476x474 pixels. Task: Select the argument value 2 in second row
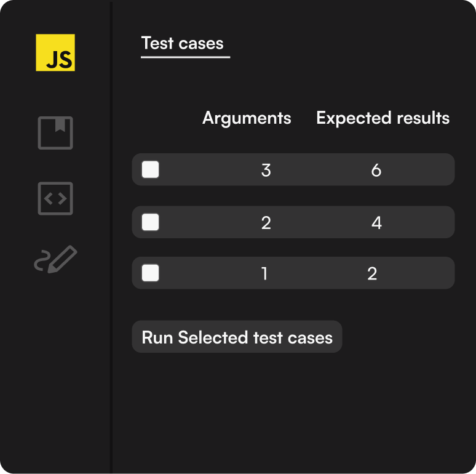266,223
